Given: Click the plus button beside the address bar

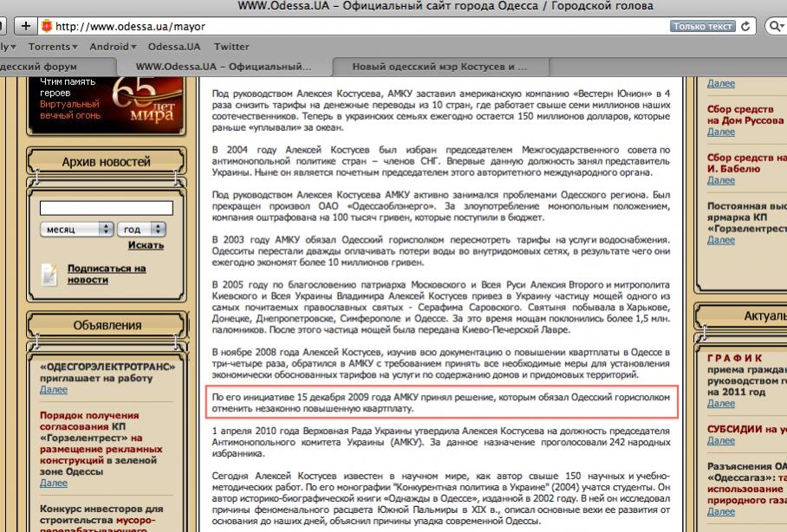Looking at the screenshot, I should [x=25, y=26].
